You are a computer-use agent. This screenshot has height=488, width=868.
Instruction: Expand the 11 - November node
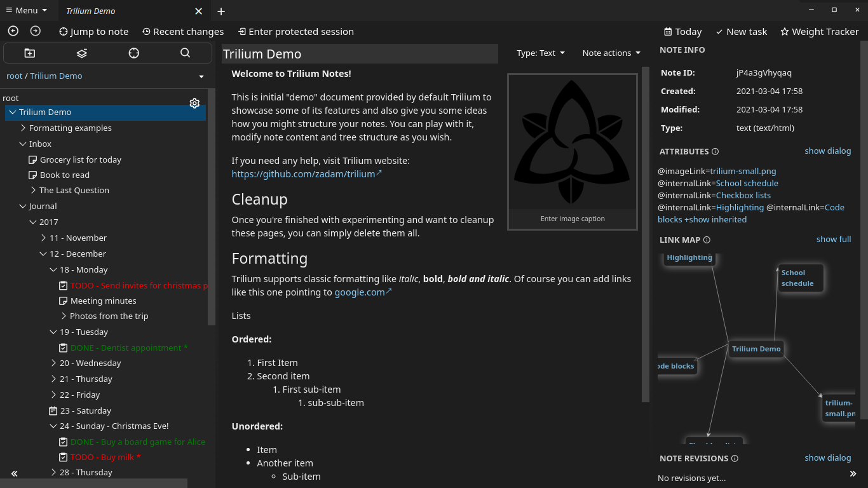point(43,238)
